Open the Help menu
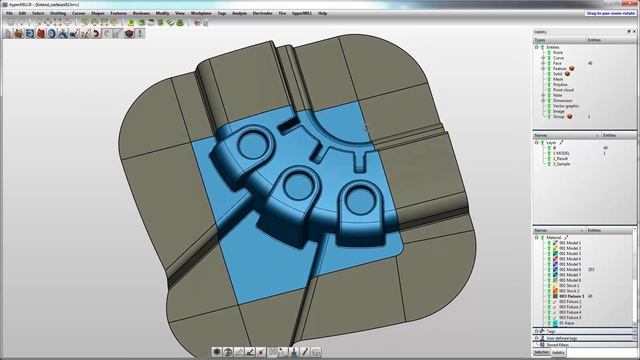The height and width of the screenshot is (360, 640). pyautogui.click(x=322, y=13)
